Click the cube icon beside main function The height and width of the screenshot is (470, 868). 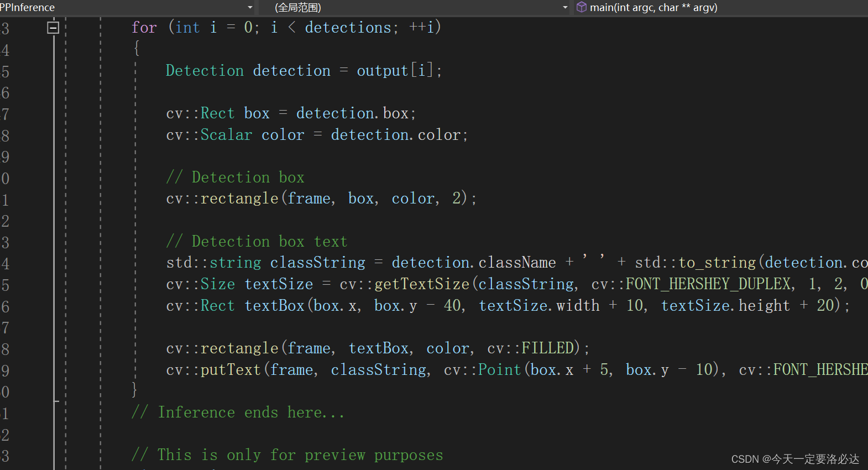pos(582,7)
